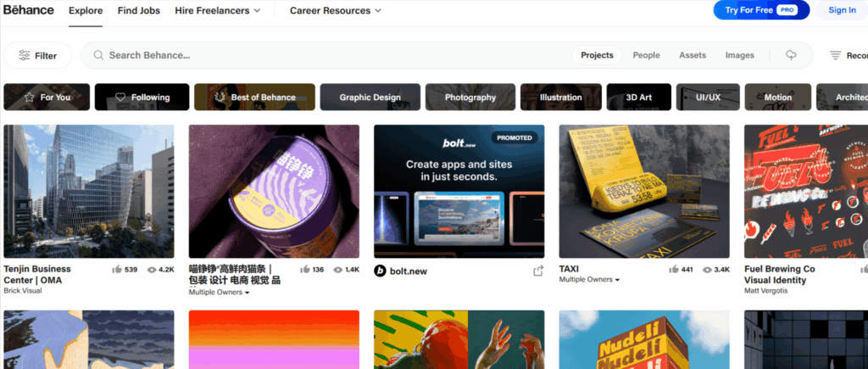Click the Sign In button

coord(842,10)
